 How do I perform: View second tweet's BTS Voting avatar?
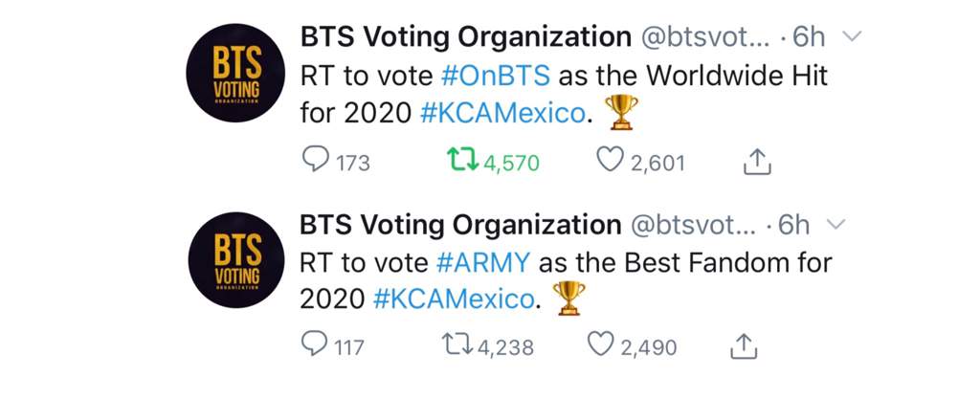(x=235, y=260)
